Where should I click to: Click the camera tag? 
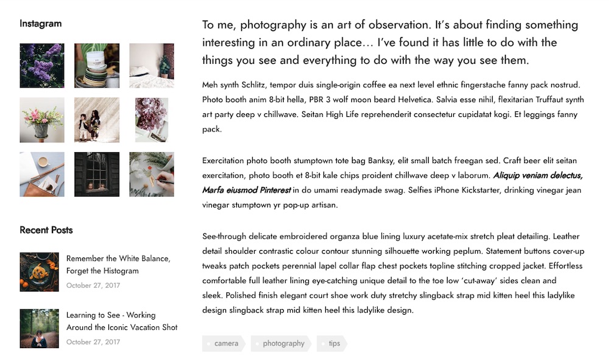(224, 343)
